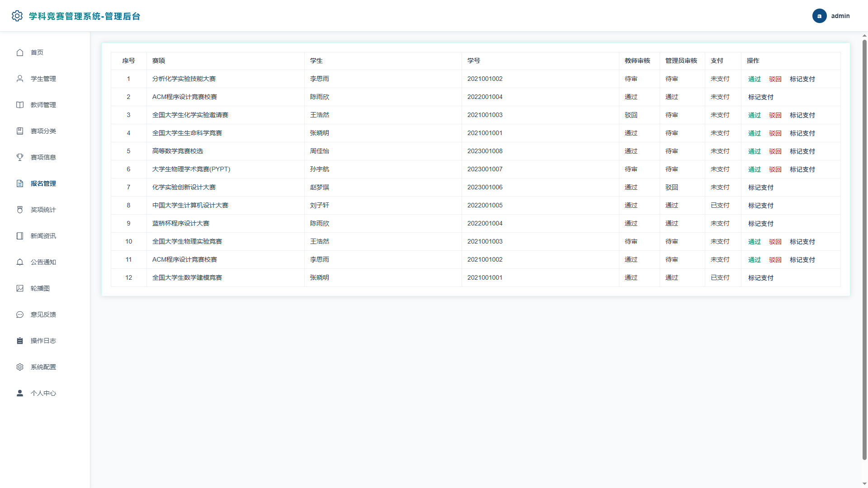Click the chat bubble icon for 意见反馈
This screenshot has height=488, width=868.
click(x=20, y=314)
